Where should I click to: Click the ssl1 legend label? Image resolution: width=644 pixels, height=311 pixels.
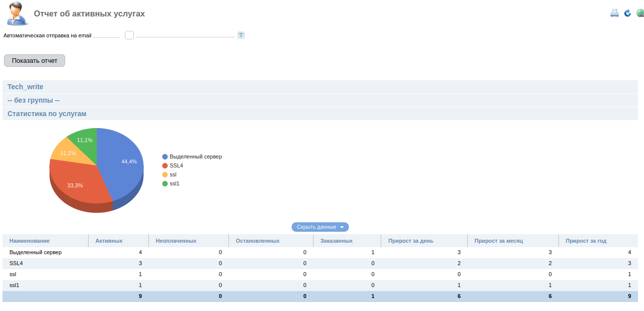[174, 183]
